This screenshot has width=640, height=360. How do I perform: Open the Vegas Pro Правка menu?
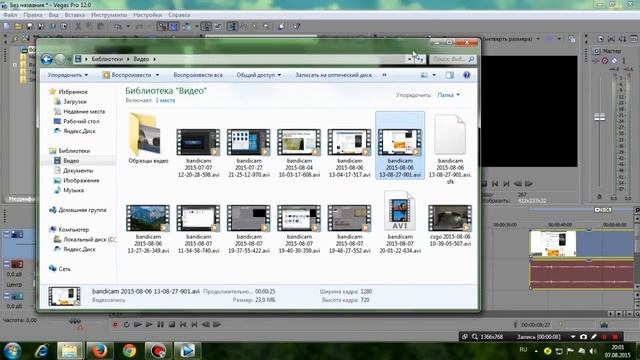point(33,15)
